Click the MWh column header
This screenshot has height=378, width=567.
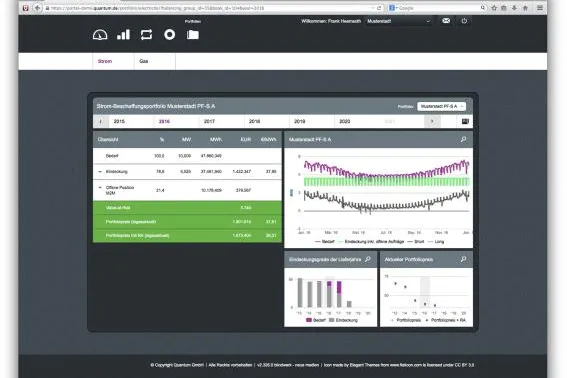216,139
